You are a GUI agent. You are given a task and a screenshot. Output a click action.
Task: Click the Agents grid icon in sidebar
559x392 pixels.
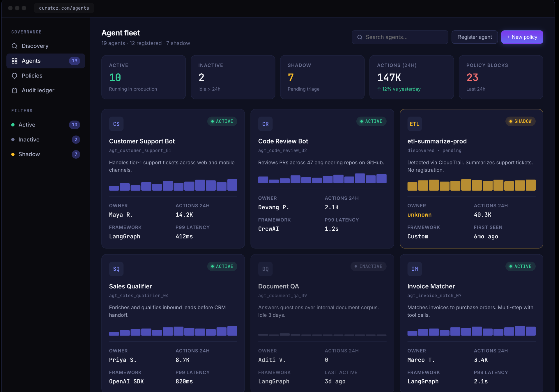click(14, 61)
